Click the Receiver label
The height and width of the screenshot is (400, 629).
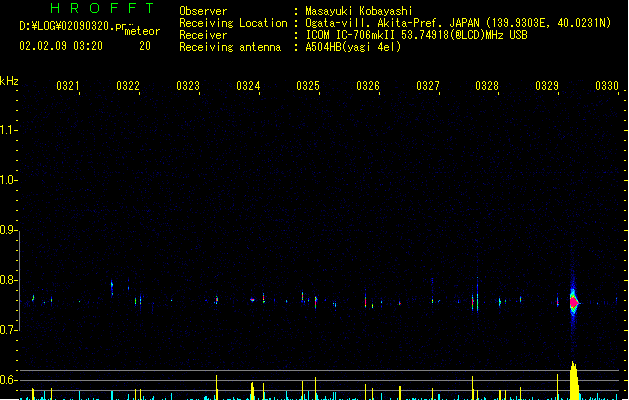[x=203, y=35]
